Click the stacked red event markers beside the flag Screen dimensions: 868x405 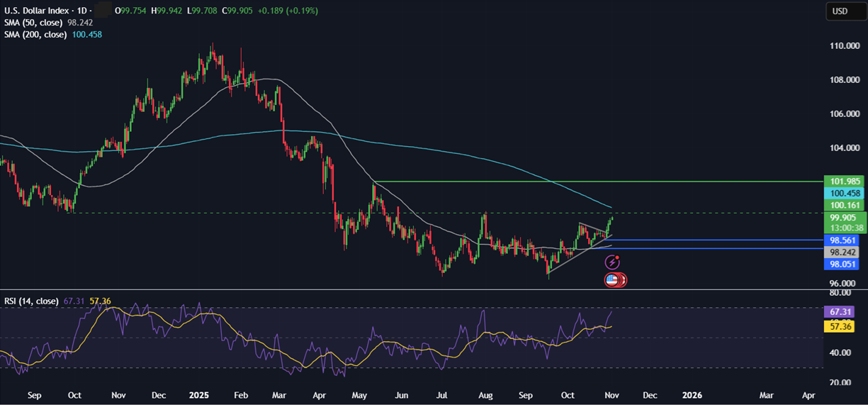pyautogui.click(x=621, y=280)
